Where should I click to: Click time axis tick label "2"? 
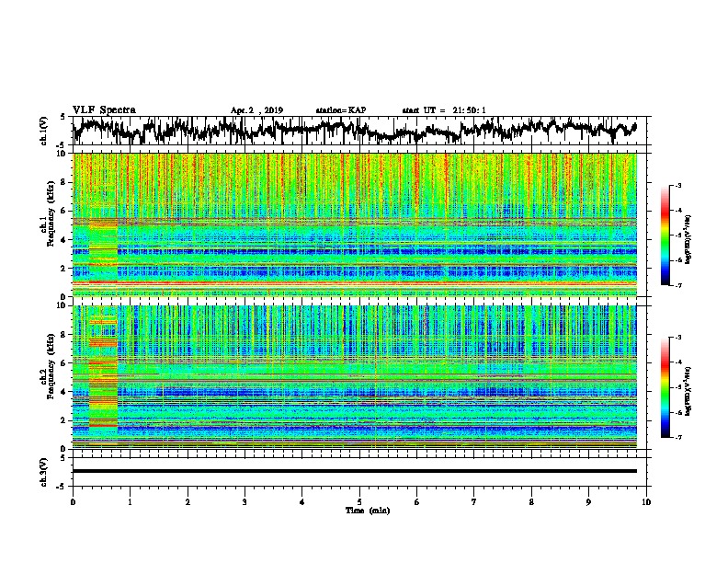point(188,501)
